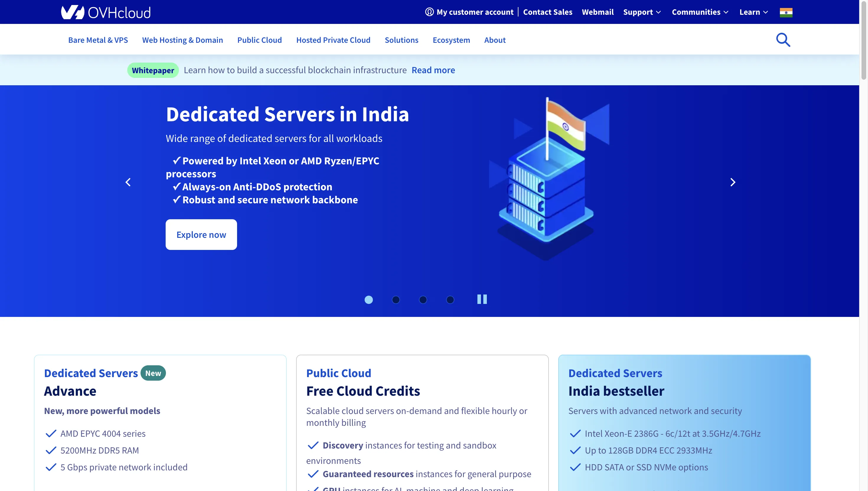
Task: Open the Contact Sales link
Action: click(547, 12)
